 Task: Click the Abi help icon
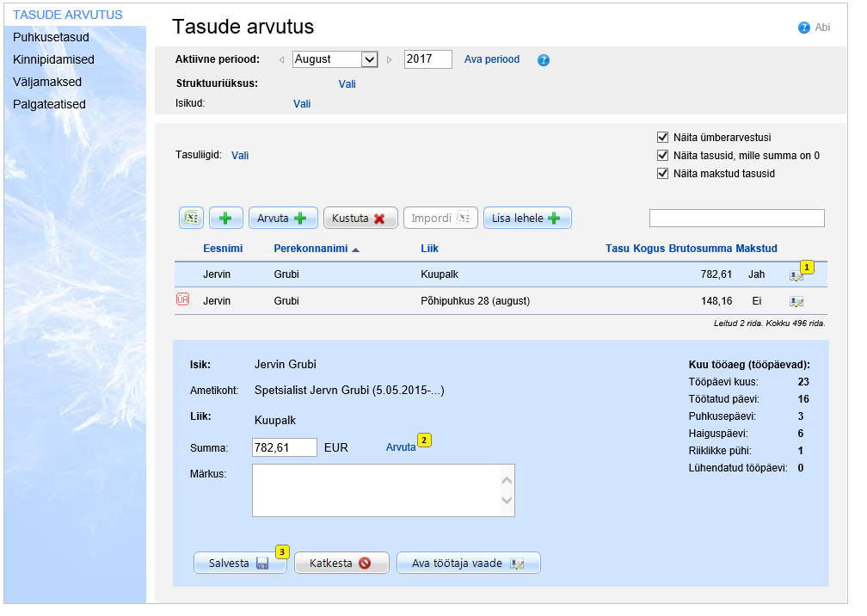click(x=804, y=28)
